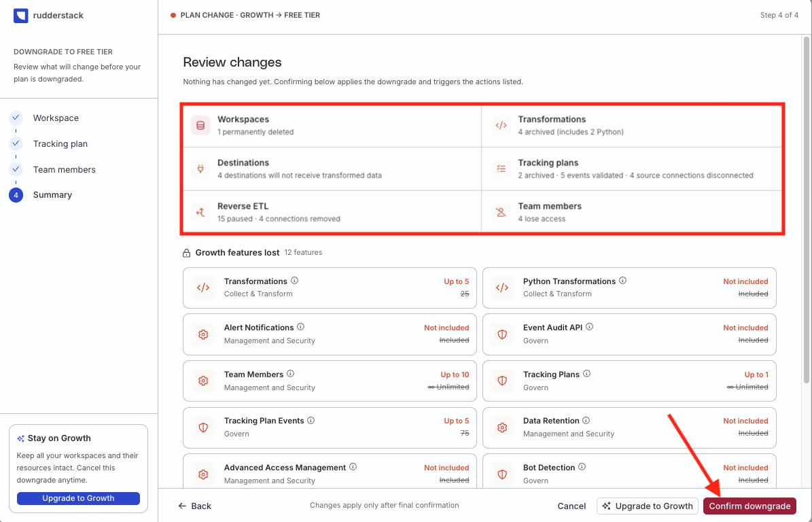Click the Destinations plug icon
Image resolution: width=812 pixels, height=522 pixels.
coord(200,169)
